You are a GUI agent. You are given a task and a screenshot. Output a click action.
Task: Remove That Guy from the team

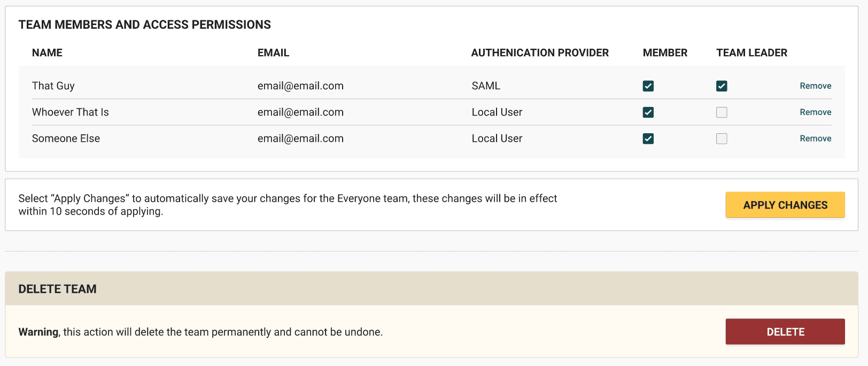tap(815, 86)
